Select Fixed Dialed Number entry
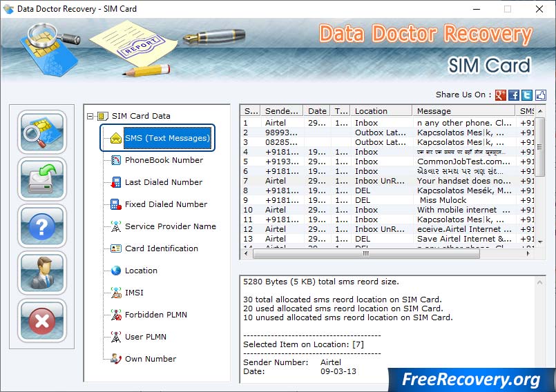 pyautogui.click(x=166, y=204)
